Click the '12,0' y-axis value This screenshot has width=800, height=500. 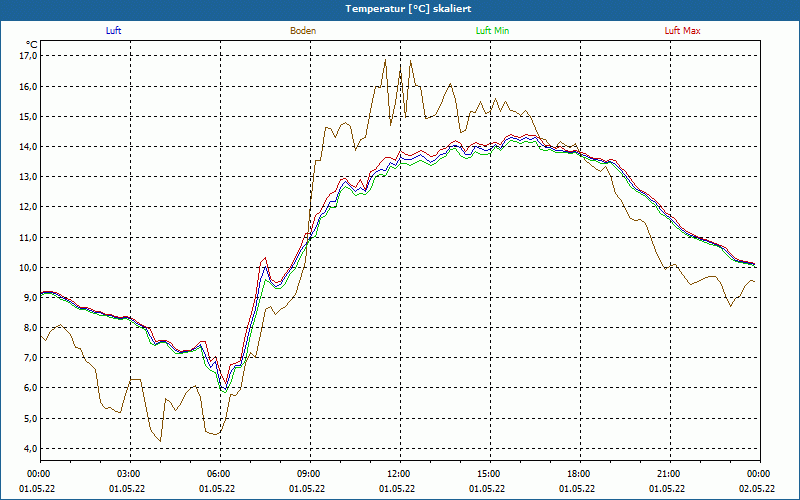coord(29,207)
